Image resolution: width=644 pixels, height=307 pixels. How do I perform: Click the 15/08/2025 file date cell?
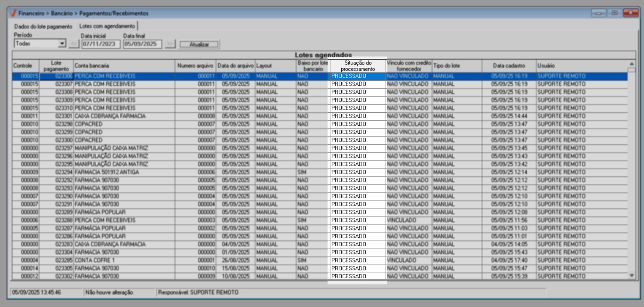tap(236, 268)
